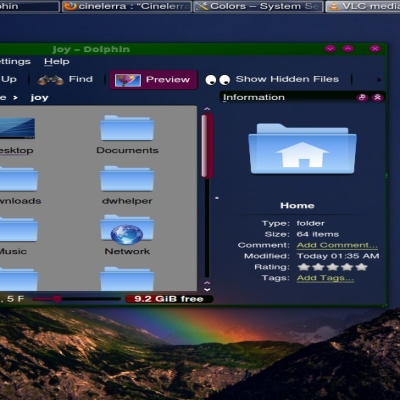
Task: Set rating to one star
Action: (303, 267)
